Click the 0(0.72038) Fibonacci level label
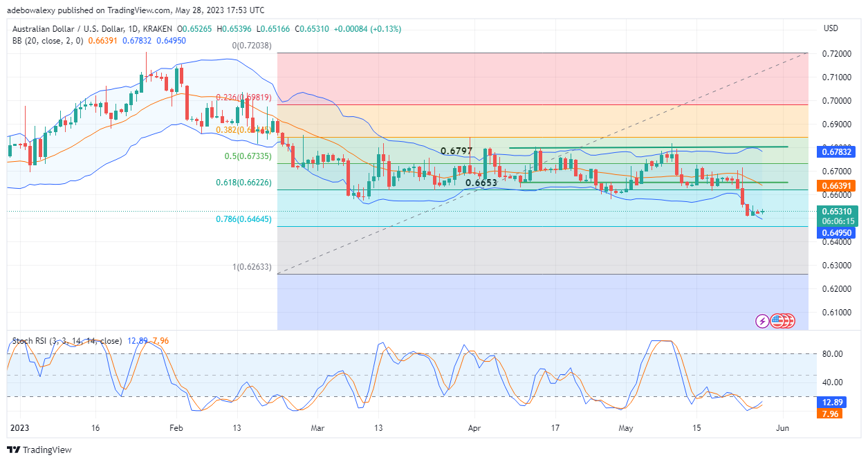868x462 pixels. click(x=252, y=46)
